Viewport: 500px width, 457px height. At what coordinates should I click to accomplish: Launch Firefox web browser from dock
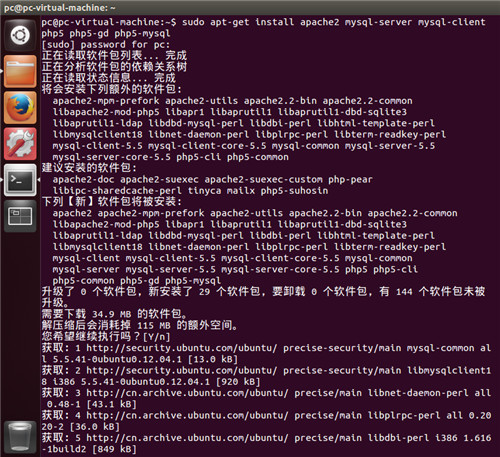(20, 108)
